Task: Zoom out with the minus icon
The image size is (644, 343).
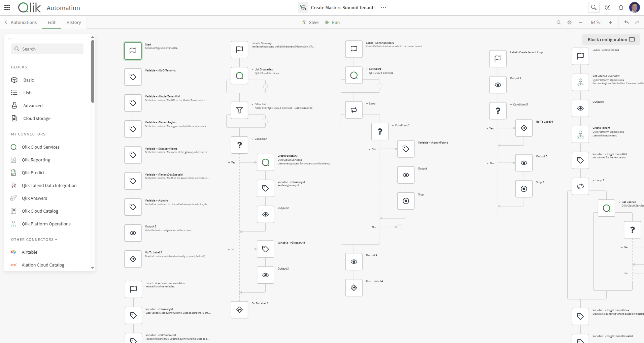Action: click(580, 22)
